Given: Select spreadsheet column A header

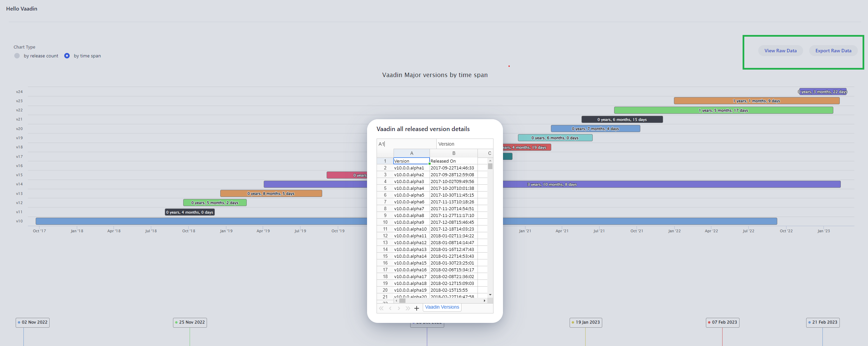Looking at the screenshot, I should 412,153.
